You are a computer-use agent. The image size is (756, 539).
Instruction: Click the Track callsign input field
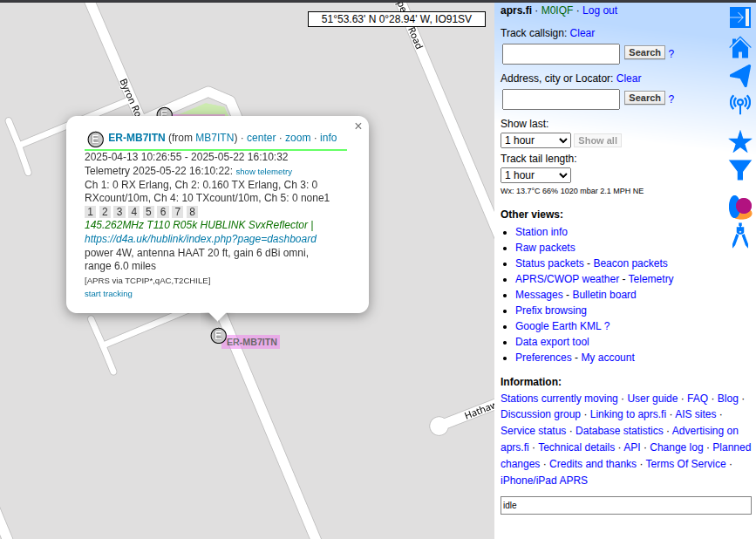click(561, 54)
